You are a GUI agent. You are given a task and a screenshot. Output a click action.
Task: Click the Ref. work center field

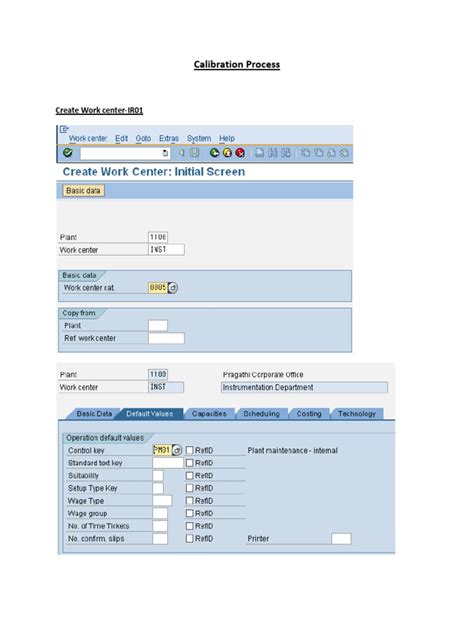166,338
